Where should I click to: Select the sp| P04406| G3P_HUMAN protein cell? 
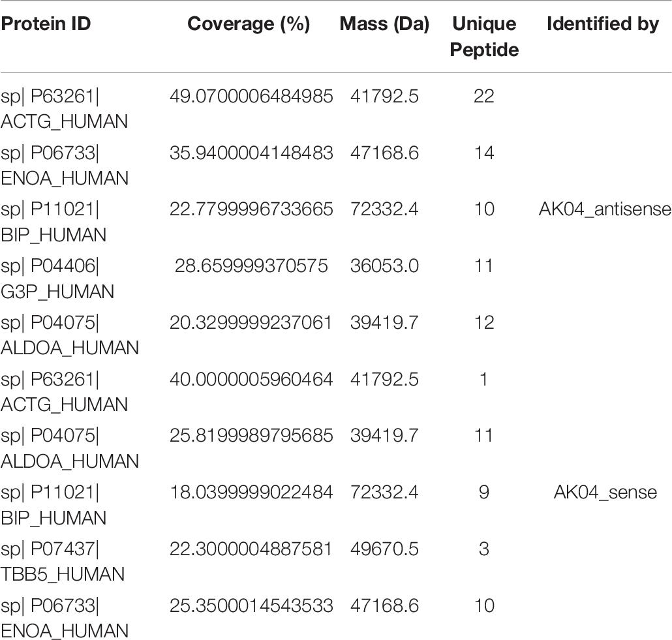pyautogui.click(x=57, y=279)
